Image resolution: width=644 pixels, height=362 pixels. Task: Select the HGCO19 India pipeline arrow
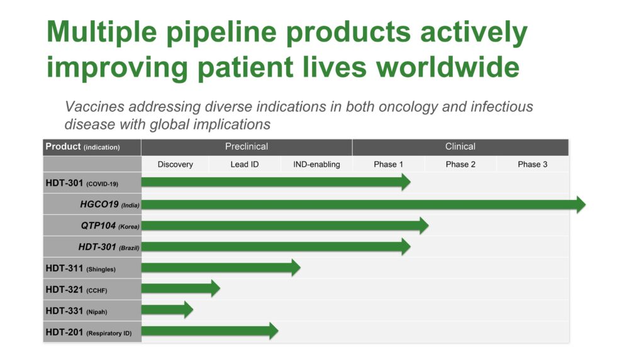coord(364,204)
